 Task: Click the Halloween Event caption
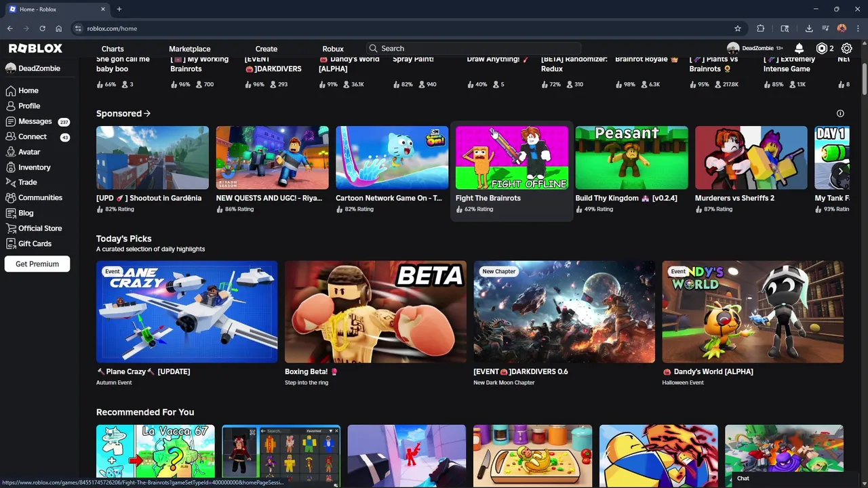(683, 383)
